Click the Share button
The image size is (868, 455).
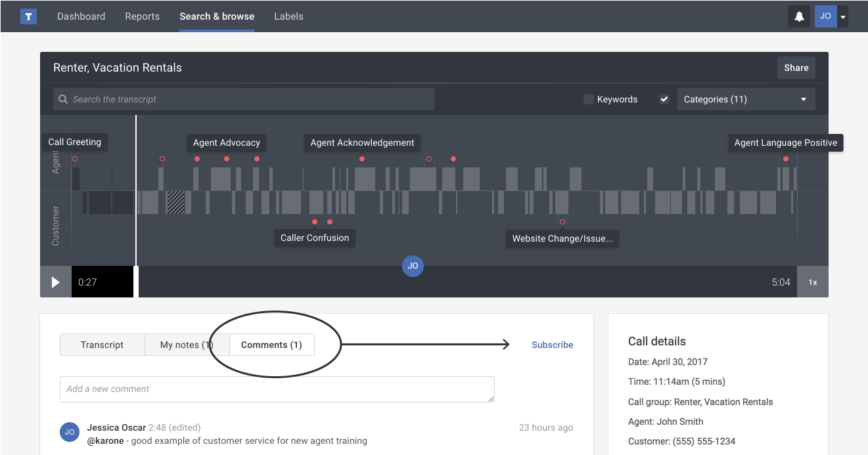coord(796,68)
